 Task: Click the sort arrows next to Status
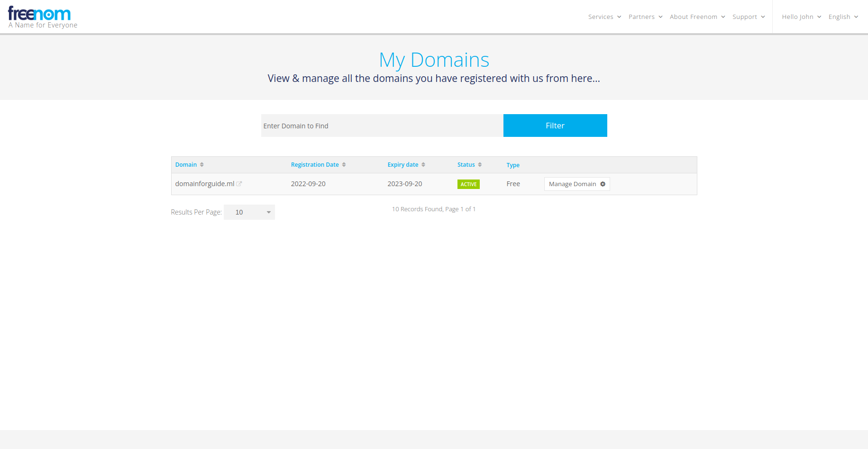(x=480, y=165)
